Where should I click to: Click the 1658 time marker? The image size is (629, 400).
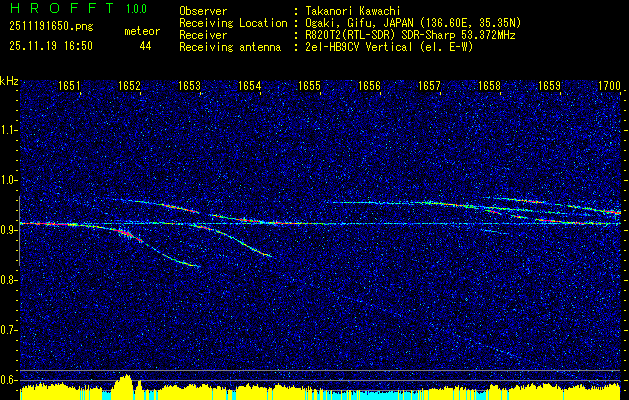(489, 85)
